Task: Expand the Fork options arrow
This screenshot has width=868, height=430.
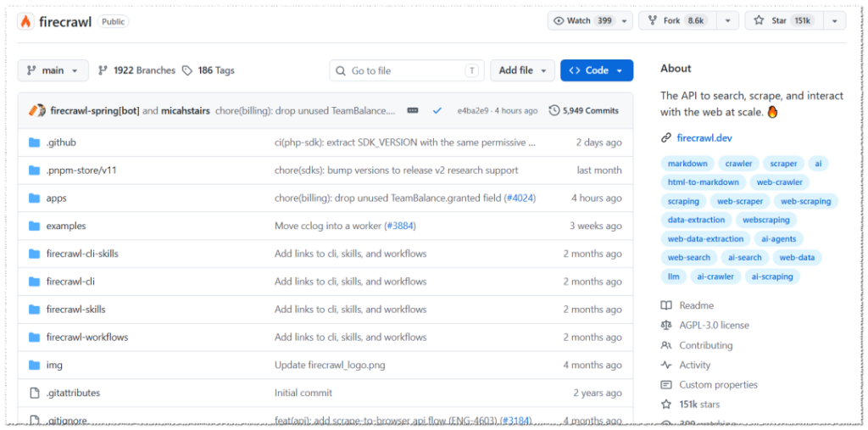Action: pos(727,20)
